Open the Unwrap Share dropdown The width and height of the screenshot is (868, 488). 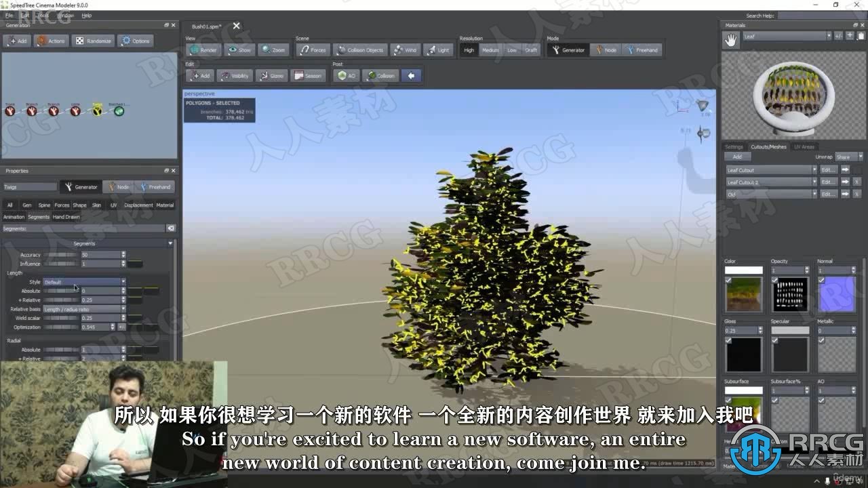click(x=849, y=157)
